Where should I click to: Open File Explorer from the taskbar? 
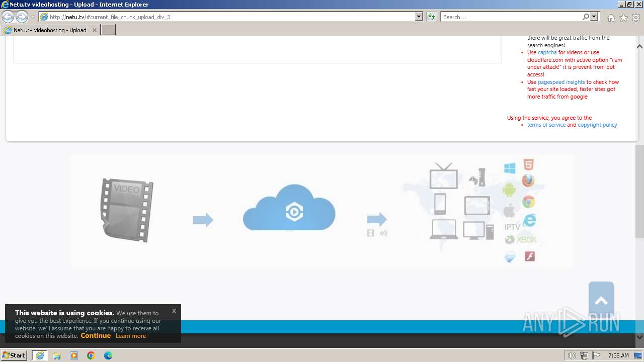pyautogui.click(x=57, y=355)
